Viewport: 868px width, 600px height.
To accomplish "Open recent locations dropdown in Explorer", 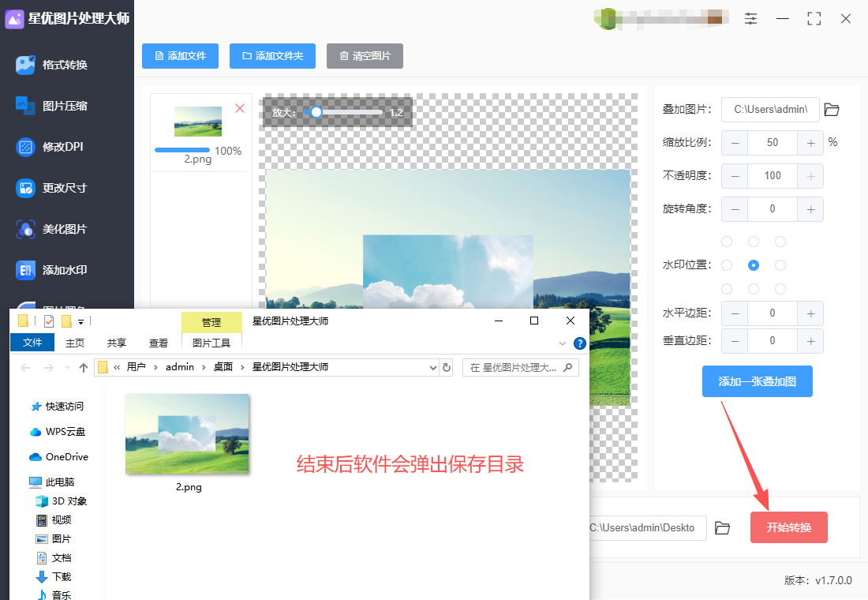I will tap(68, 367).
